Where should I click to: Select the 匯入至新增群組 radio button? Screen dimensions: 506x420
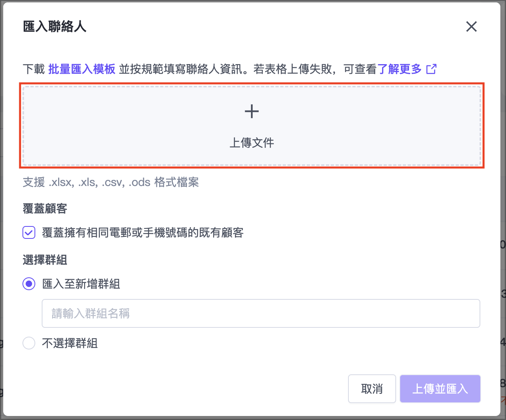click(29, 284)
